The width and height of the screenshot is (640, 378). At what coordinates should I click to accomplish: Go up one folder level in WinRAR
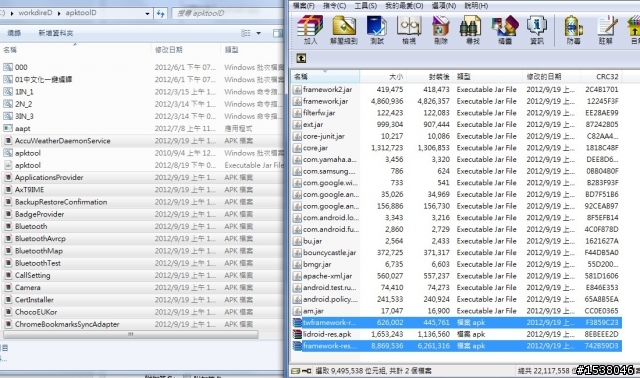[301, 58]
